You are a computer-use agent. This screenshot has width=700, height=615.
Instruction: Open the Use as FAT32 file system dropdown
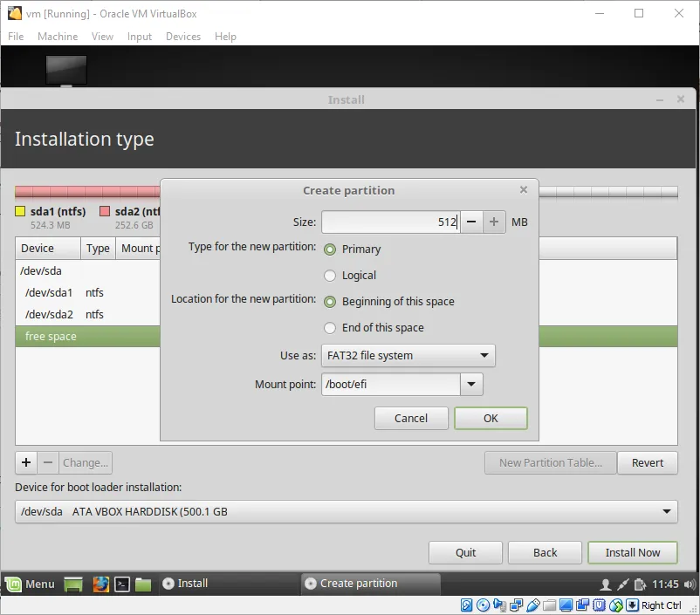408,356
